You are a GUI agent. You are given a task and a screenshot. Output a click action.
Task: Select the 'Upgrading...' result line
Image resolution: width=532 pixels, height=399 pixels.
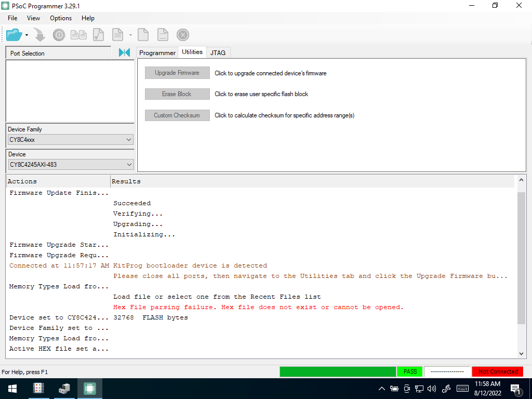click(138, 224)
